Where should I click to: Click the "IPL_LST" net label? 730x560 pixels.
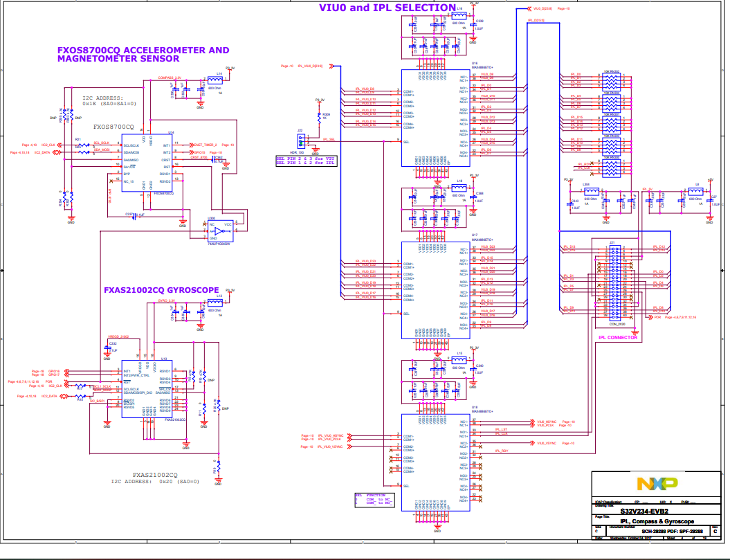pyautogui.click(x=501, y=430)
